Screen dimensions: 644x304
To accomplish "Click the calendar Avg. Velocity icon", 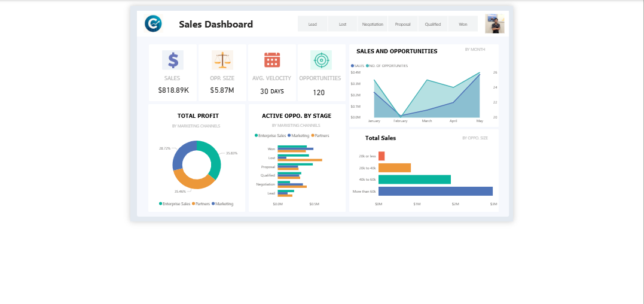I will [x=272, y=60].
